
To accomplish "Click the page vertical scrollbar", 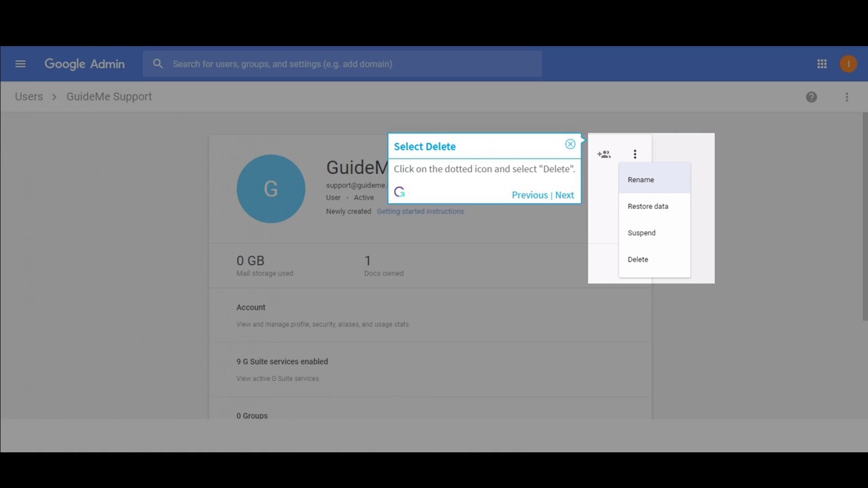I will click(x=865, y=217).
